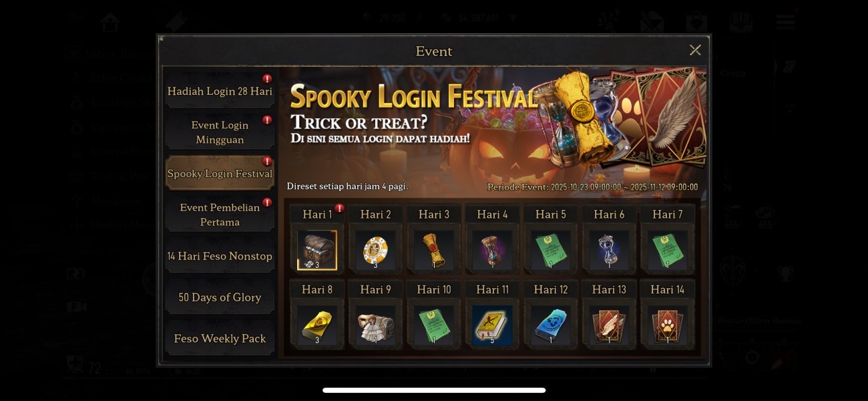This screenshot has width=868, height=401.
Task: Select the Hari 2 gold coin reward
Action: 375,250
